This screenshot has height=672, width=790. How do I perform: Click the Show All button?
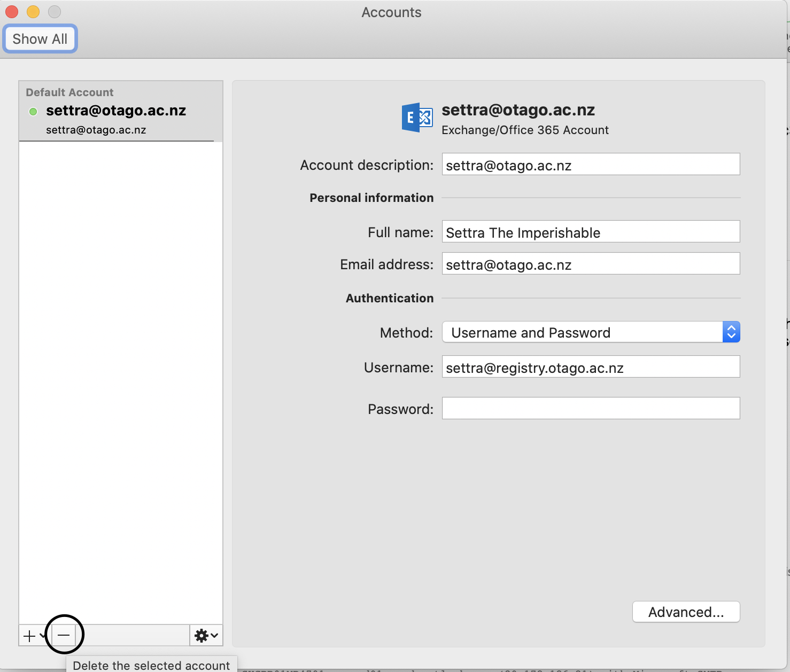(x=40, y=39)
